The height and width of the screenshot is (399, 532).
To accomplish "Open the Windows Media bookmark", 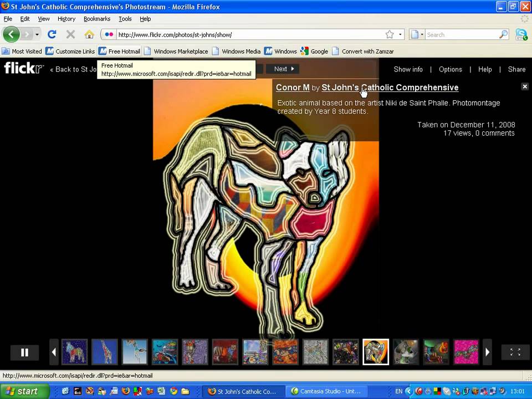I will pos(236,51).
